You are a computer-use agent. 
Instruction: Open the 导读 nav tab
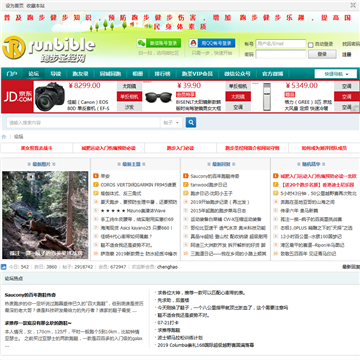pyautogui.click(x=55, y=74)
